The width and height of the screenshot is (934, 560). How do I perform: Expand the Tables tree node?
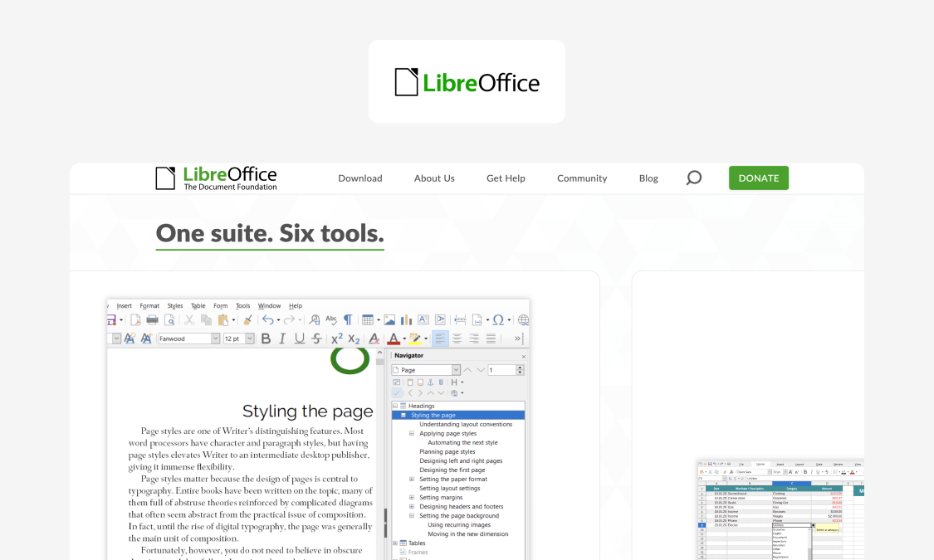point(395,543)
